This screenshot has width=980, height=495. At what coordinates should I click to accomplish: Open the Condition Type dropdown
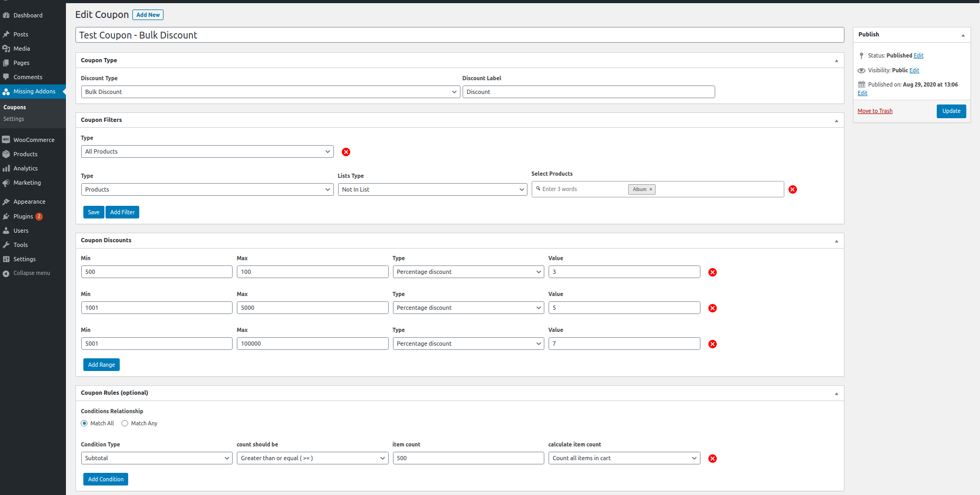click(x=157, y=458)
